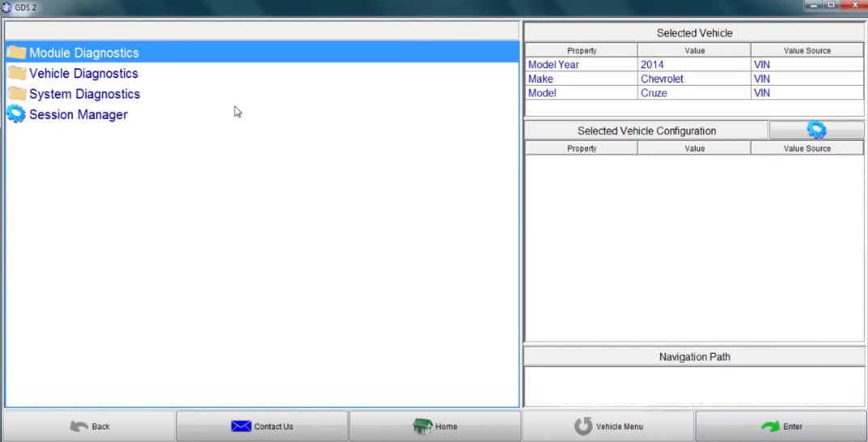
Task: Go back with the Back button
Action: click(90, 426)
